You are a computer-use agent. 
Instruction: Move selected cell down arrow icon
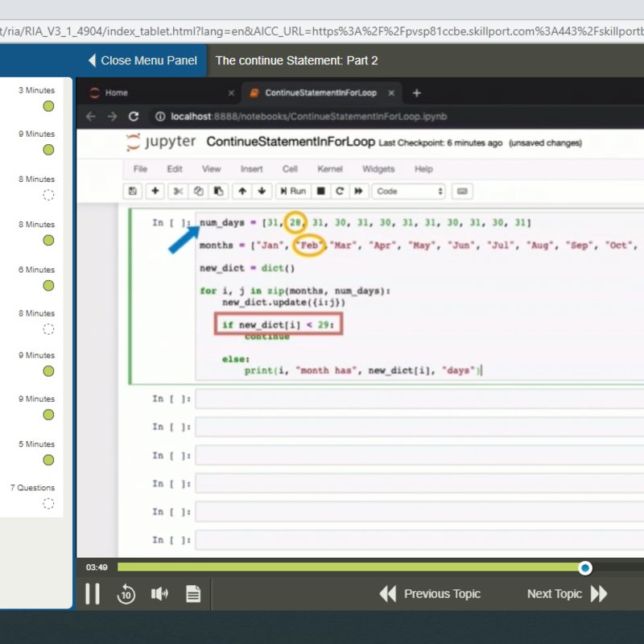(x=262, y=191)
